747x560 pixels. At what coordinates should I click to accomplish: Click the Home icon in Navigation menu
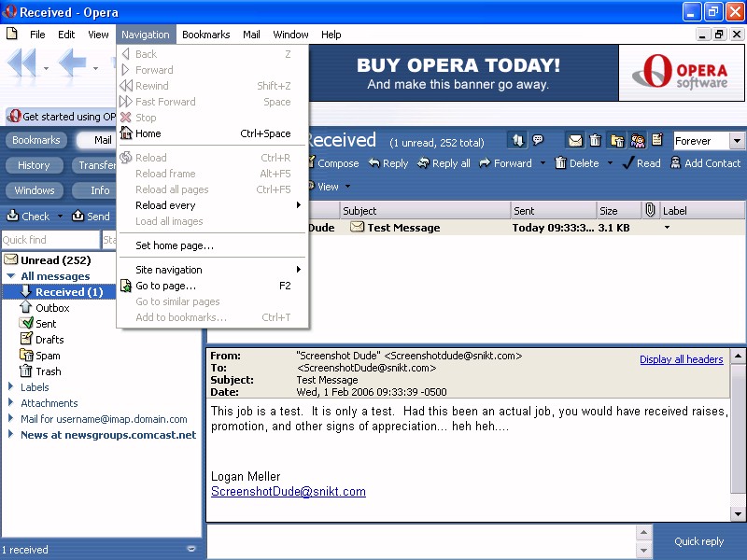point(126,133)
